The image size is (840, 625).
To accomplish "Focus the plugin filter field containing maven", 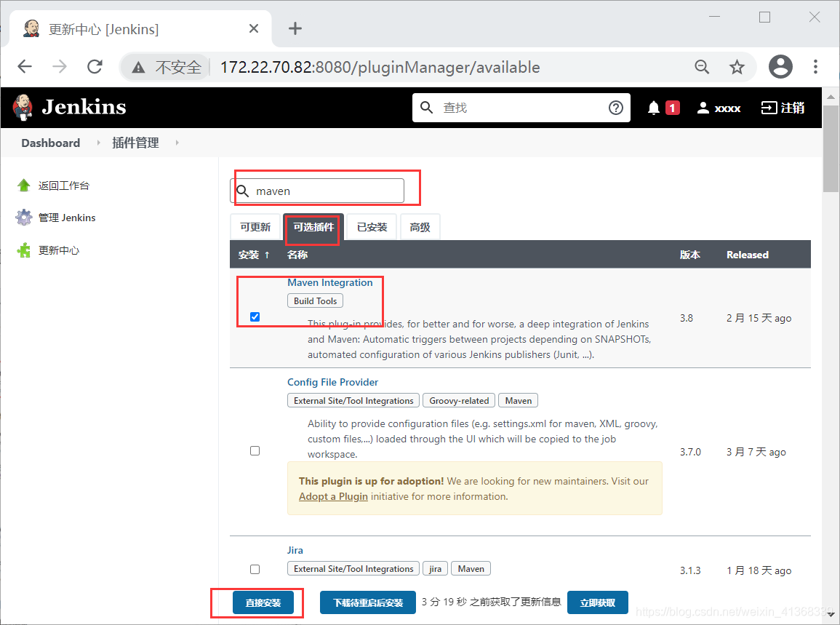I will [317, 191].
